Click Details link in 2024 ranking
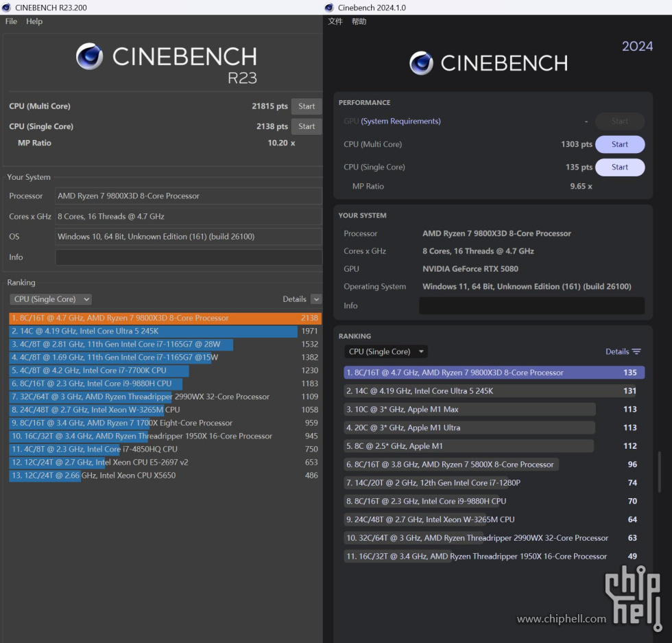The width and height of the screenshot is (672, 643). coord(617,351)
